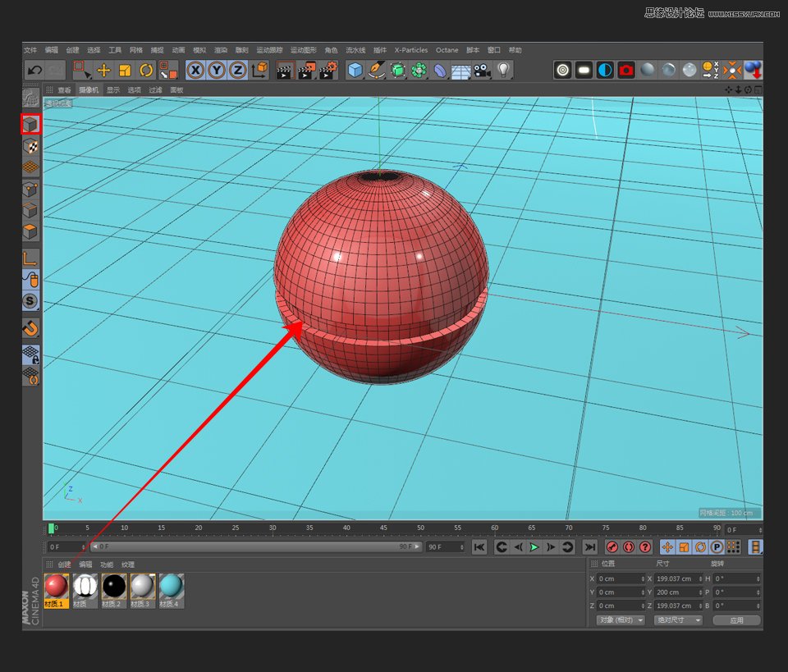
Task: Click the highlighted Make Editable icon in left sidebar
Action: [30, 124]
